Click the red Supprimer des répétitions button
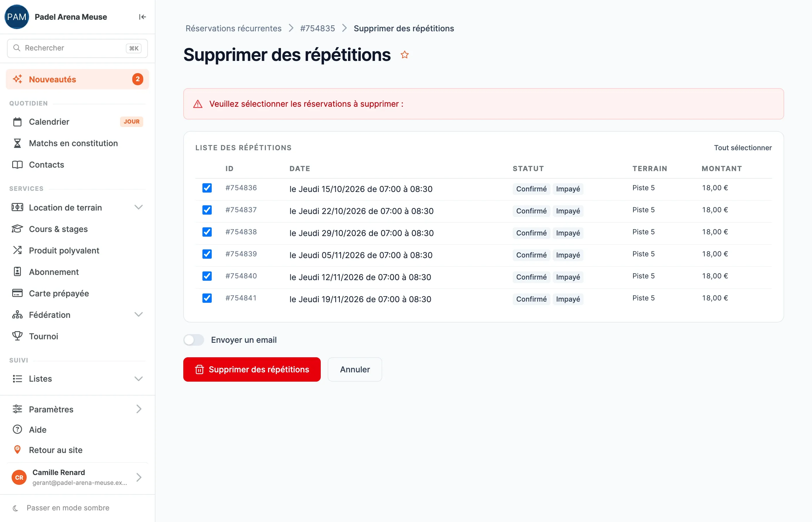The height and width of the screenshot is (522, 812). click(x=252, y=369)
